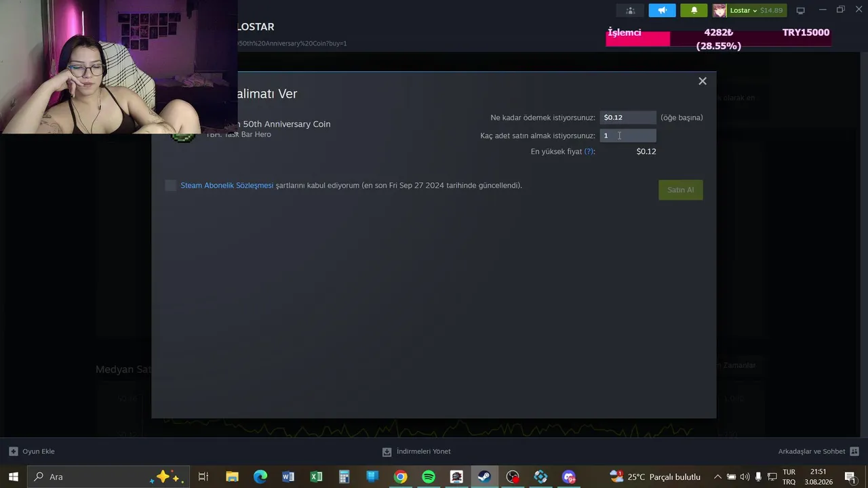Click Oyun Ekle to add a game
This screenshot has width=868, height=488.
click(32, 451)
